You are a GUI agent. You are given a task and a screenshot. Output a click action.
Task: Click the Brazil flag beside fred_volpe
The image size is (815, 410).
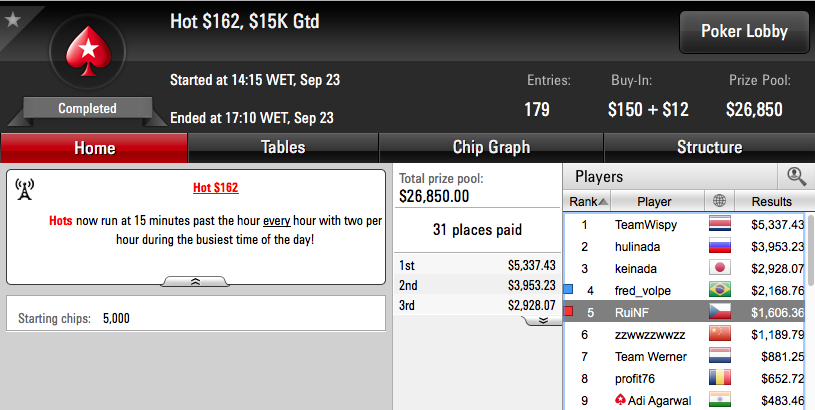tap(720, 289)
